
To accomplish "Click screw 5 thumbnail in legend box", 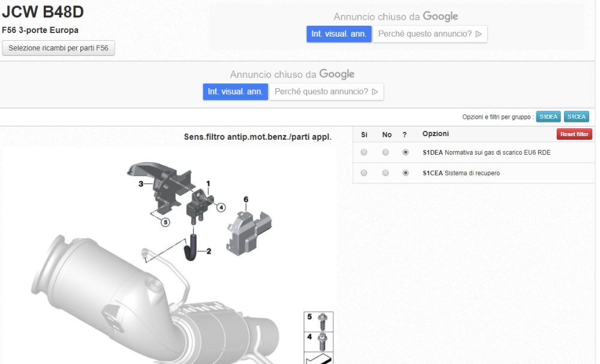I will (x=319, y=322).
